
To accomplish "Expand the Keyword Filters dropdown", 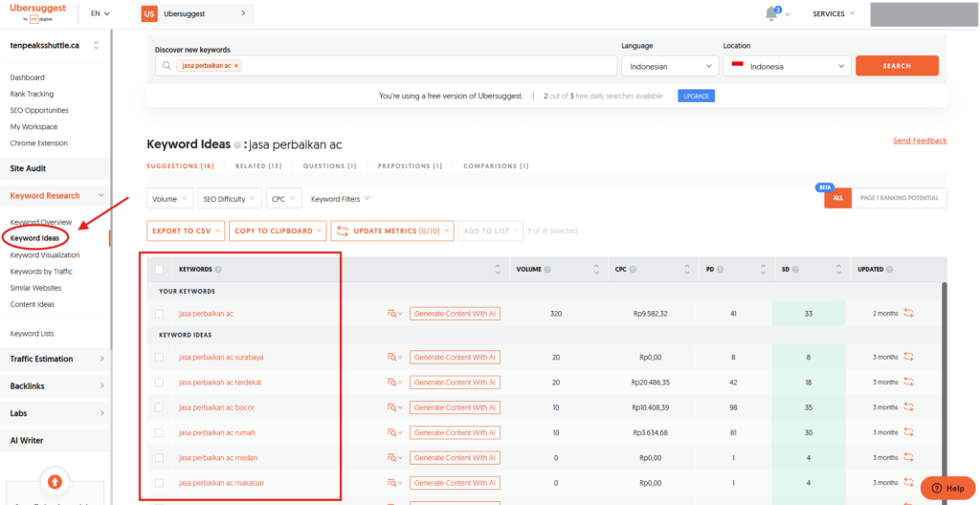I will click(x=340, y=199).
